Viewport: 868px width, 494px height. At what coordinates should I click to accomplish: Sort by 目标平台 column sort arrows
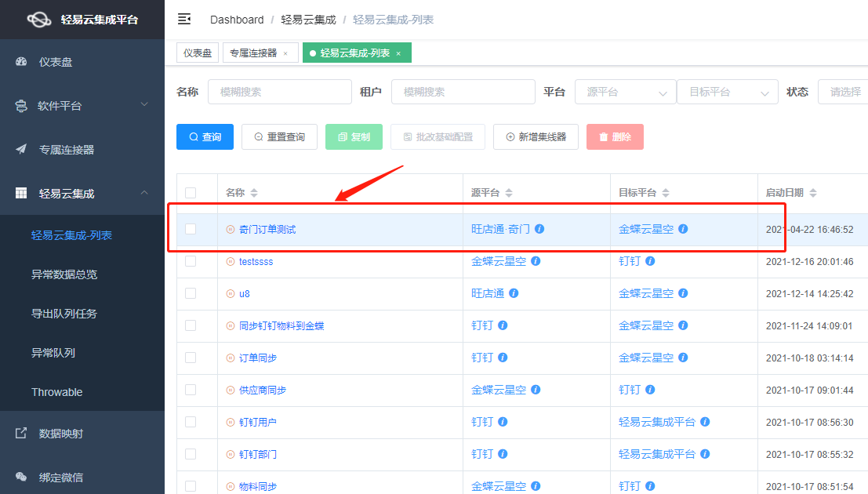click(666, 193)
